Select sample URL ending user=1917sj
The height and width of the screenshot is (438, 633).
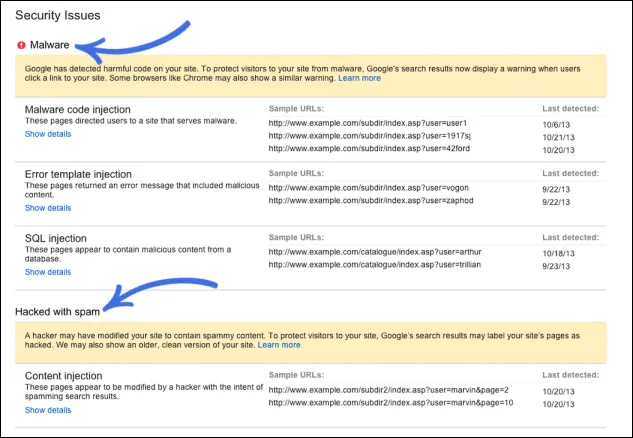[370, 136]
